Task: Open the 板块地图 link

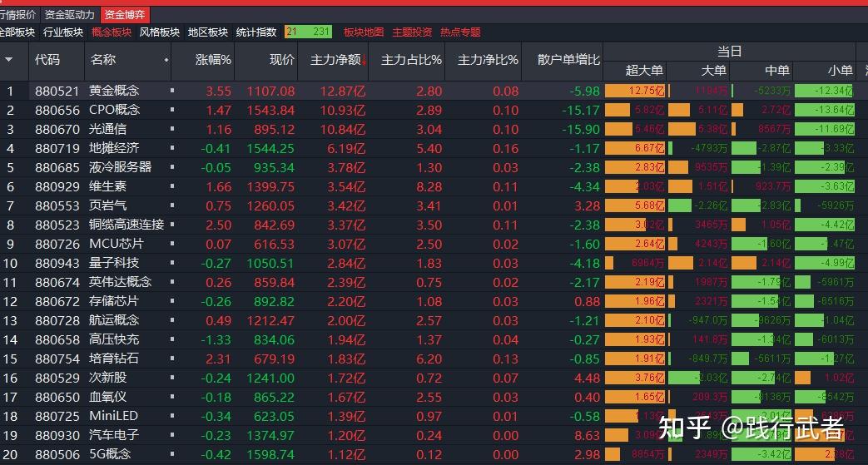Action: 364,32
